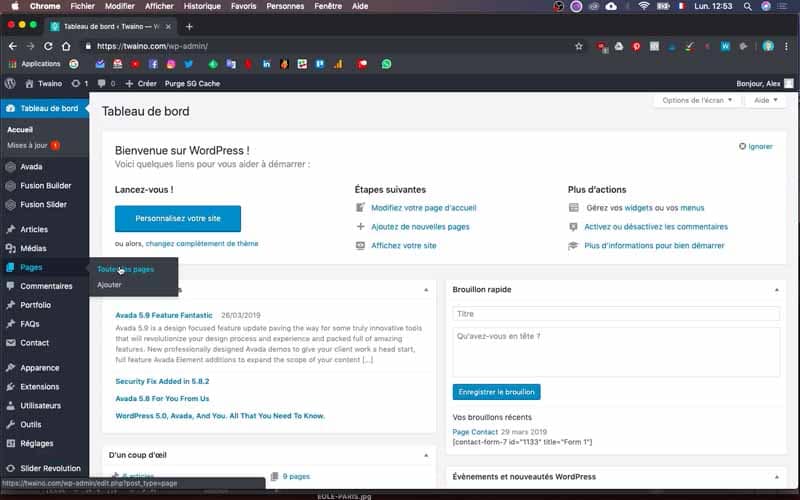Expand the Aide help dropdown
This screenshot has width=800, height=500.
coord(766,100)
